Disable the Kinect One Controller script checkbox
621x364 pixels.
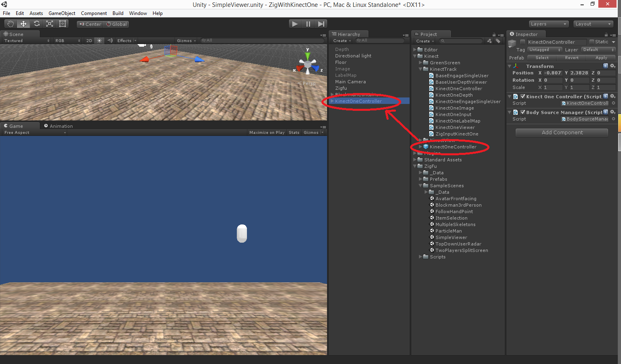(x=523, y=97)
